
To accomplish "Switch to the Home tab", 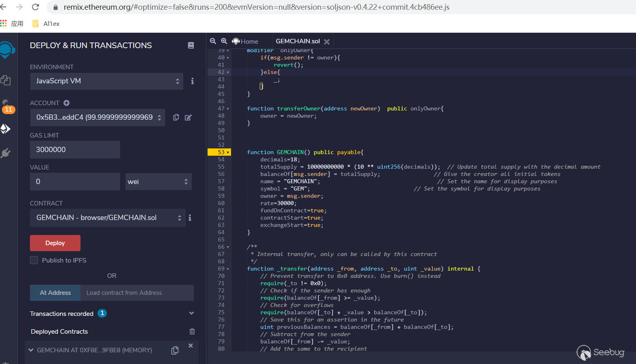I will point(246,41).
